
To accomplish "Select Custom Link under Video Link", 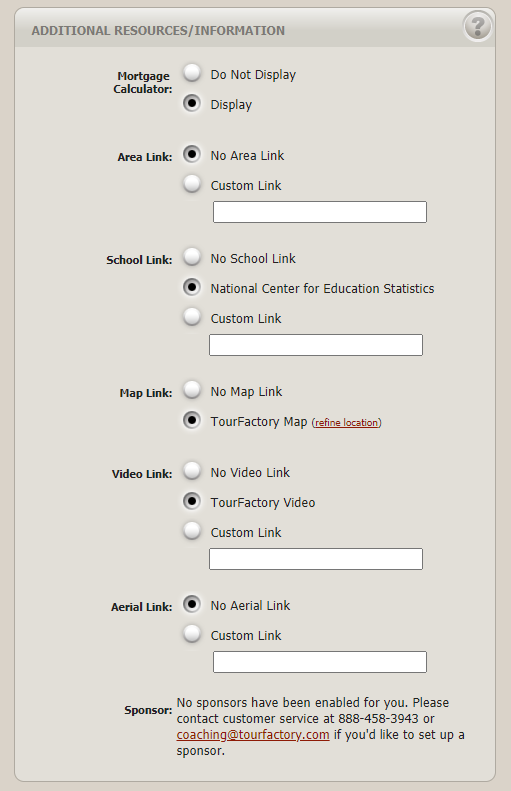I will pyautogui.click(x=192, y=531).
